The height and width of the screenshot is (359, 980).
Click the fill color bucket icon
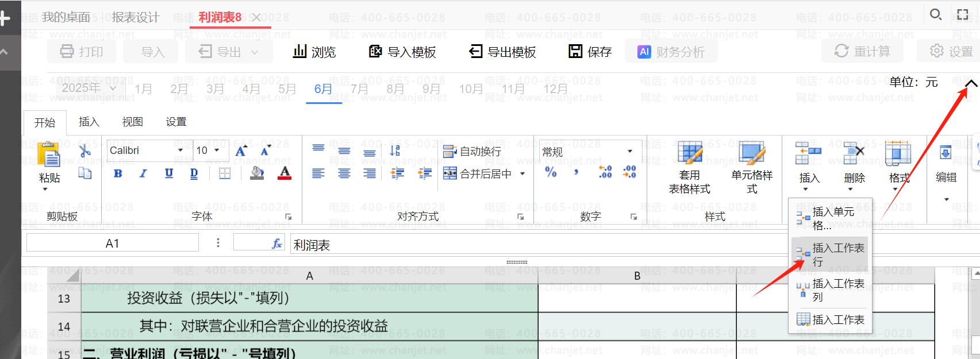click(x=257, y=173)
